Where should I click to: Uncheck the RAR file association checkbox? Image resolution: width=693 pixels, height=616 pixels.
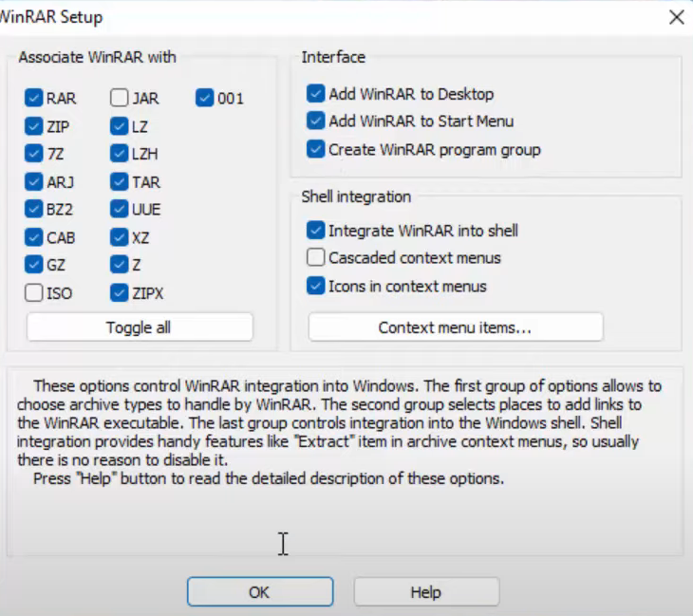click(x=35, y=98)
